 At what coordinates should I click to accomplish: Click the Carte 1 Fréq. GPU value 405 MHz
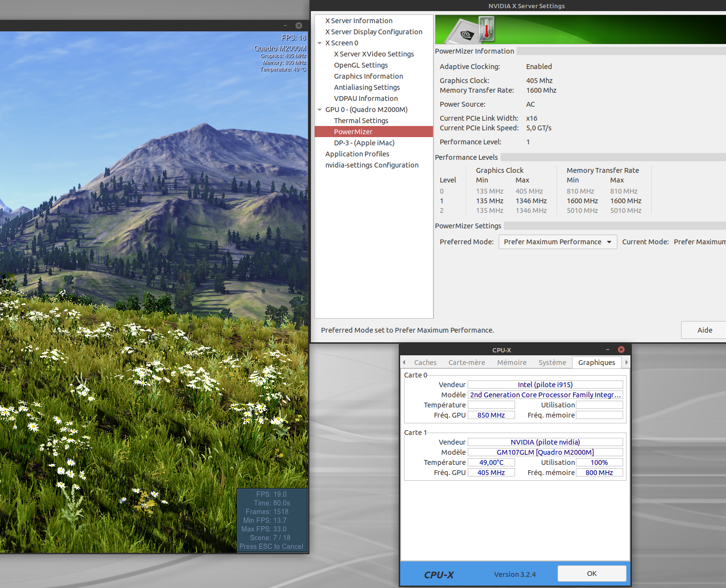pos(491,473)
